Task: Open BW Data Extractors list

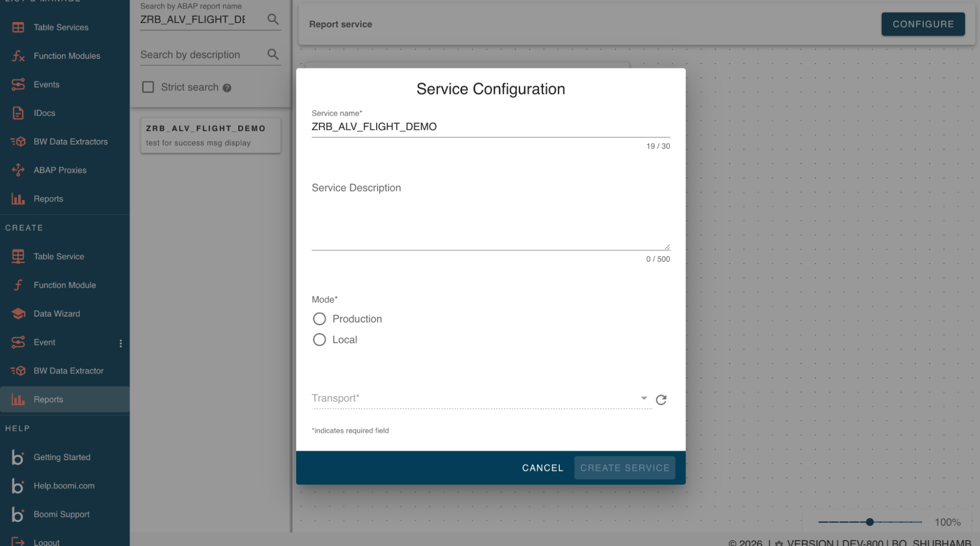Action: coord(71,142)
